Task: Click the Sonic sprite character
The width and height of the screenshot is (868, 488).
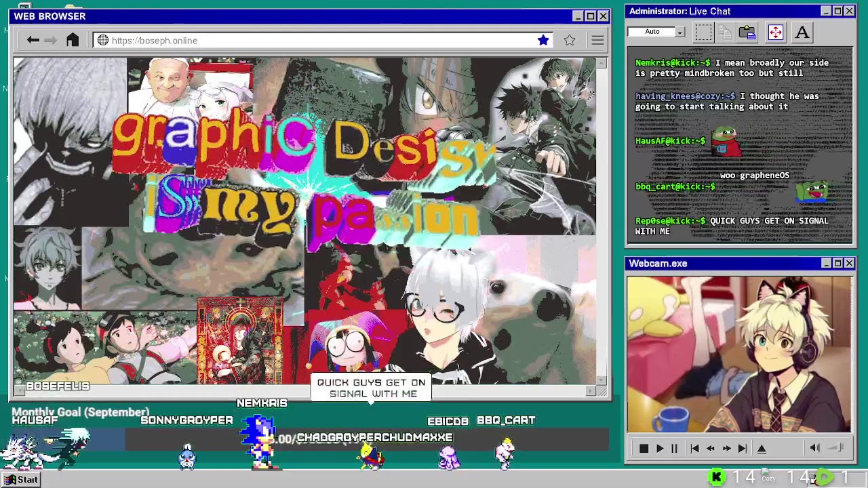Action: [260, 443]
